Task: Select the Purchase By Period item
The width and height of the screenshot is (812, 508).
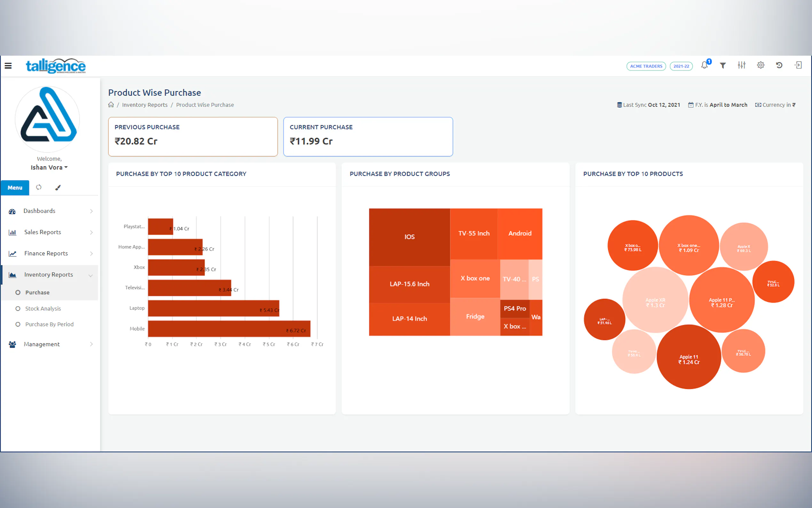Action: click(x=49, y=324)
